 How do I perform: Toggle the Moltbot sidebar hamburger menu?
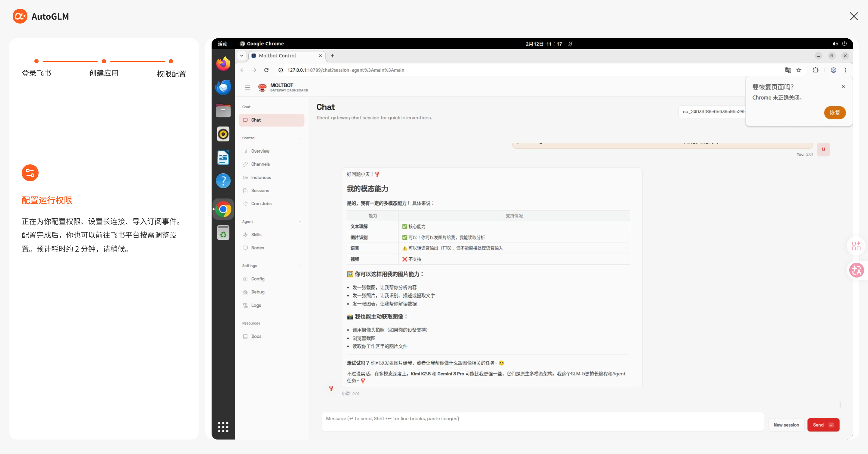point(248,88)
